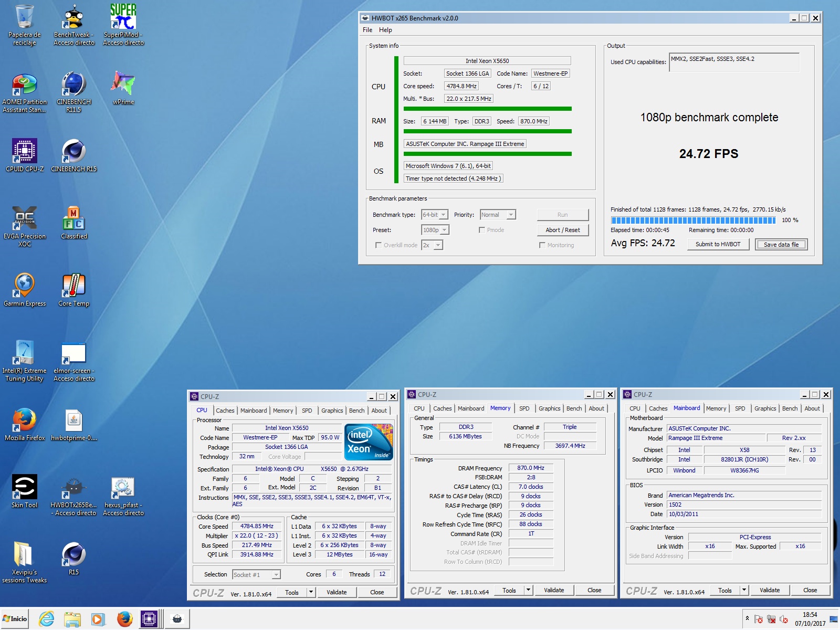
Task: Expand Tools dropdown arrow in Memory CPU-Z window
Action: (529, 590)
